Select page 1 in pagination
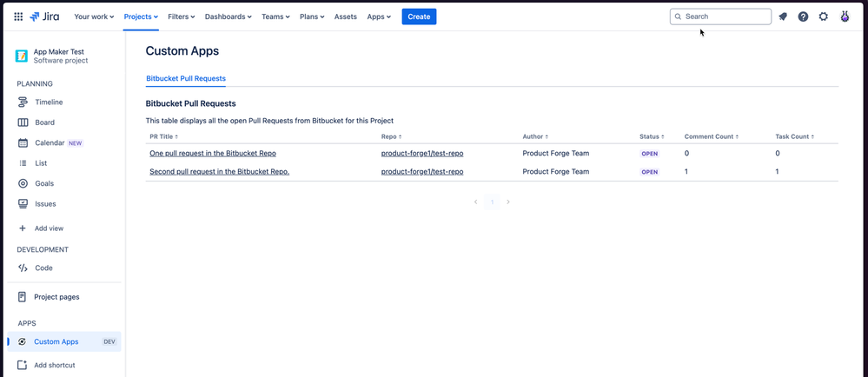This screenshot has height=377, width=868. click(492, 202)
